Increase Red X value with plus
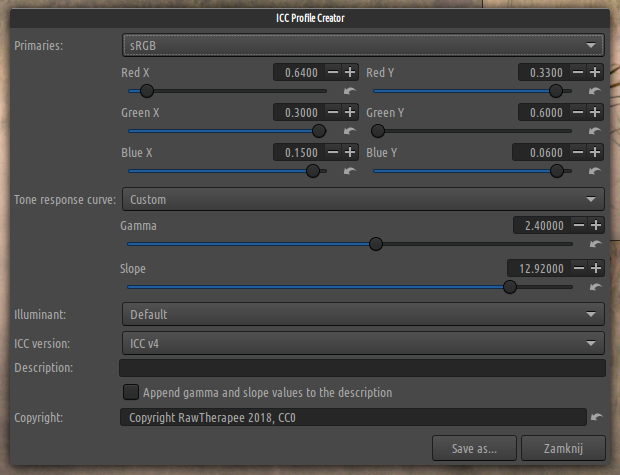620x475 pixels. tap(350, 72)
